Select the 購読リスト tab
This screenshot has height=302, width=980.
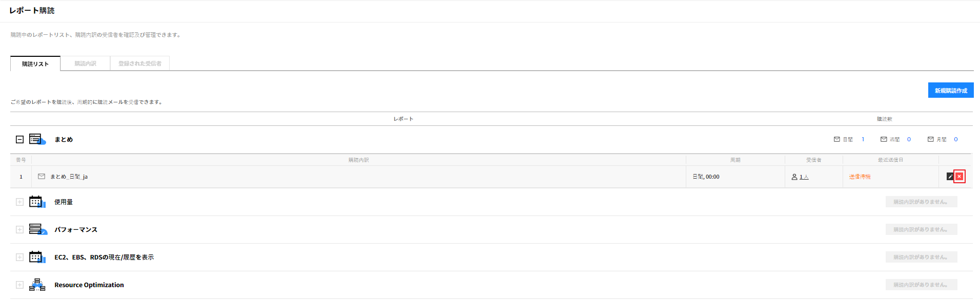pyautogui.click(x=35, y=64)
